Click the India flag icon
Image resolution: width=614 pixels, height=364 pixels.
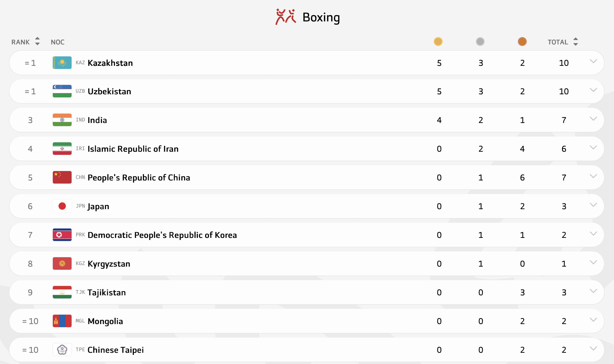(62, 120)
